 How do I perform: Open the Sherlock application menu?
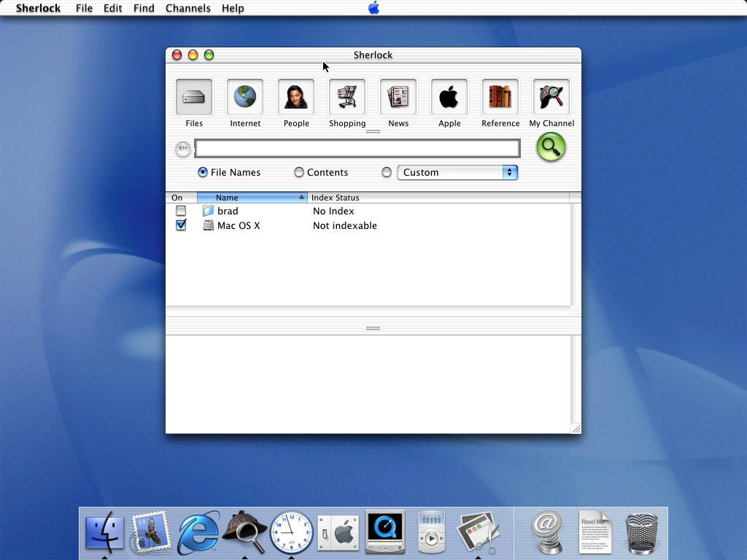click(38, 8)
